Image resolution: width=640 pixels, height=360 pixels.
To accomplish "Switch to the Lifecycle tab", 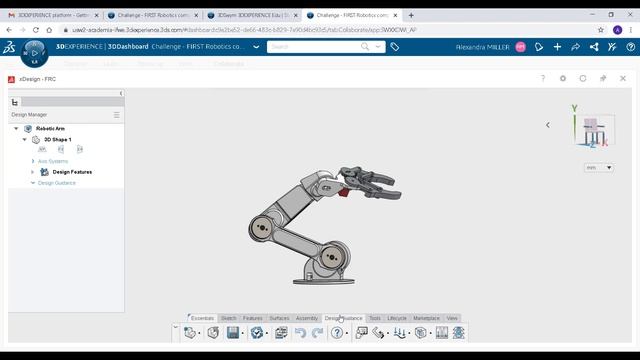I will click(x=397, y=318).
